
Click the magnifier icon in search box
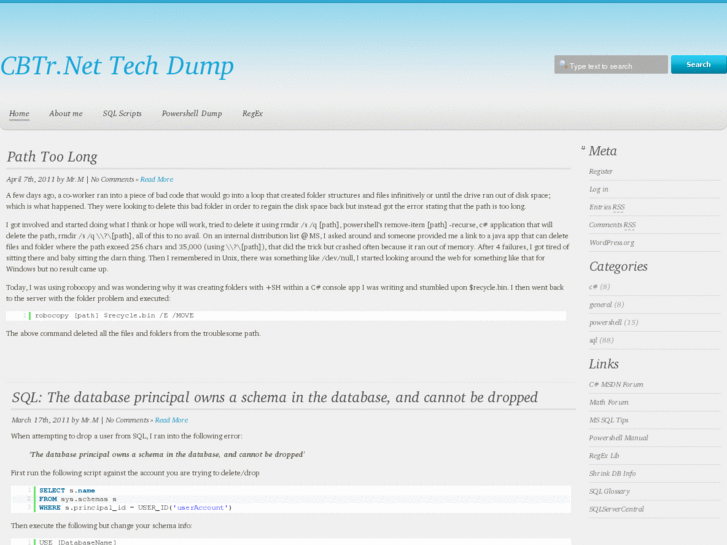click(563, 64)
